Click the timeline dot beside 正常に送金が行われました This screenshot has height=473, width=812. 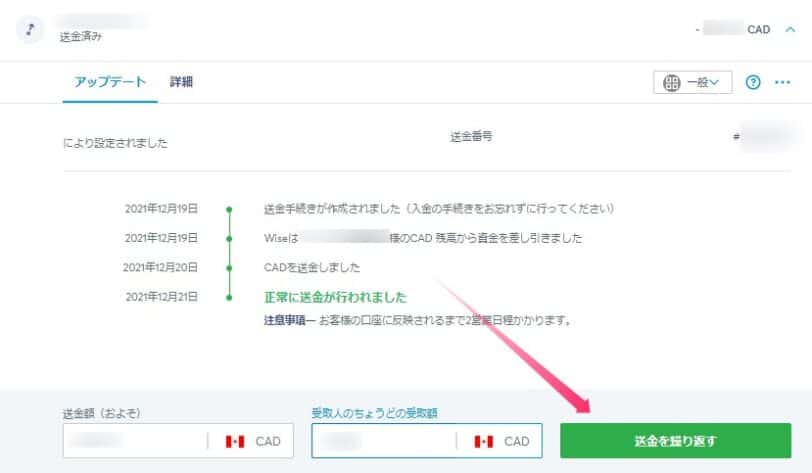(x=229, y=297)
